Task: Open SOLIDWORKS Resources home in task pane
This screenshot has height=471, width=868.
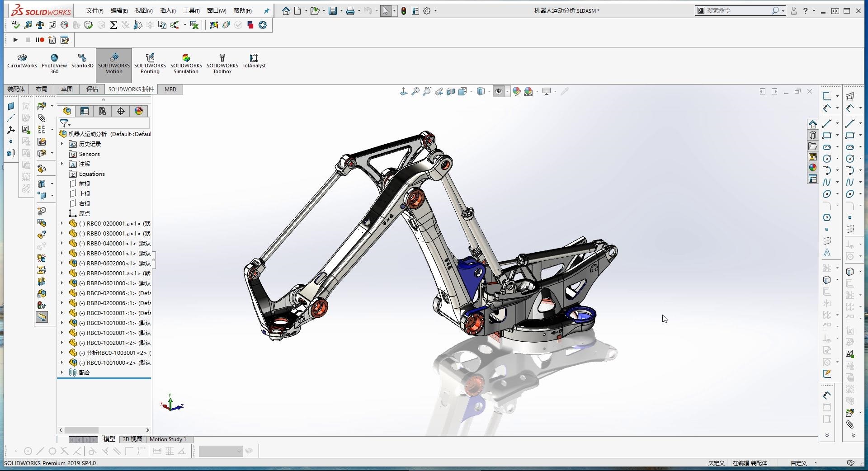Action: (813, 124)
